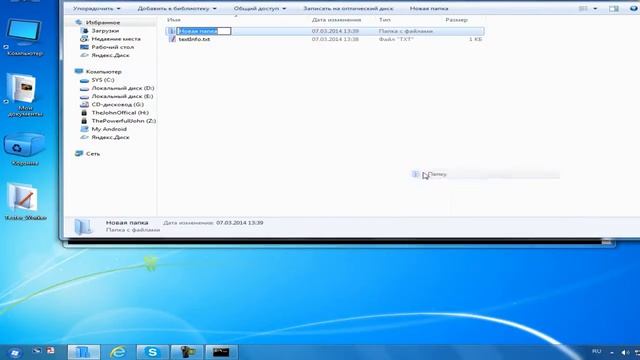
Task: Select the pen-and-paper desktop shortcut icon
Action: [25, 202]
